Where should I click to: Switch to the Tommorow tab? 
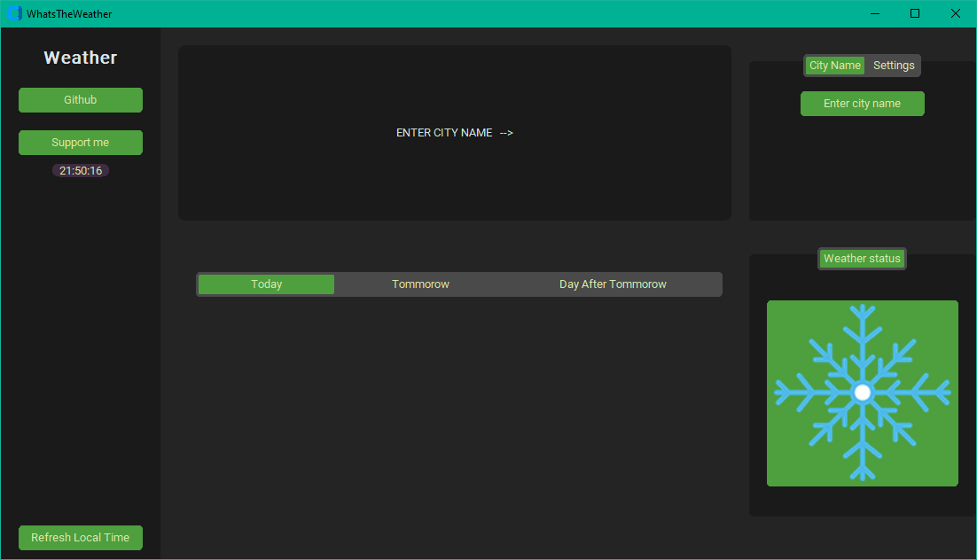[x=420, y=284]
